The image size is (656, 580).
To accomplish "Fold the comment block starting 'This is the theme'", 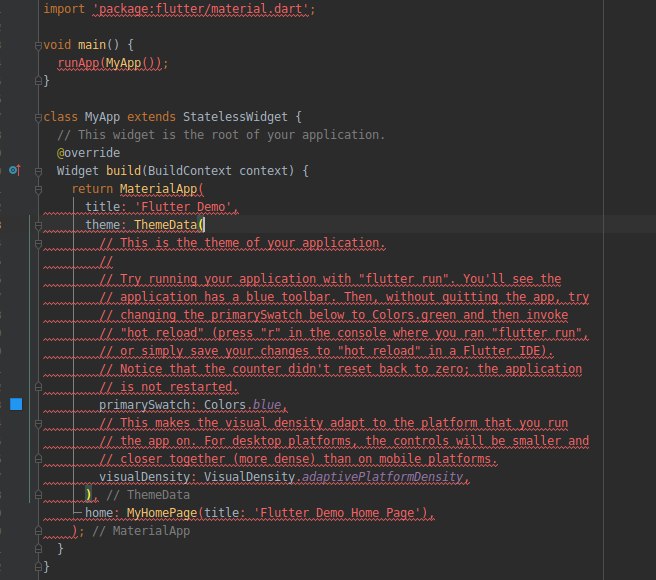I will click(x=38, y=244).
